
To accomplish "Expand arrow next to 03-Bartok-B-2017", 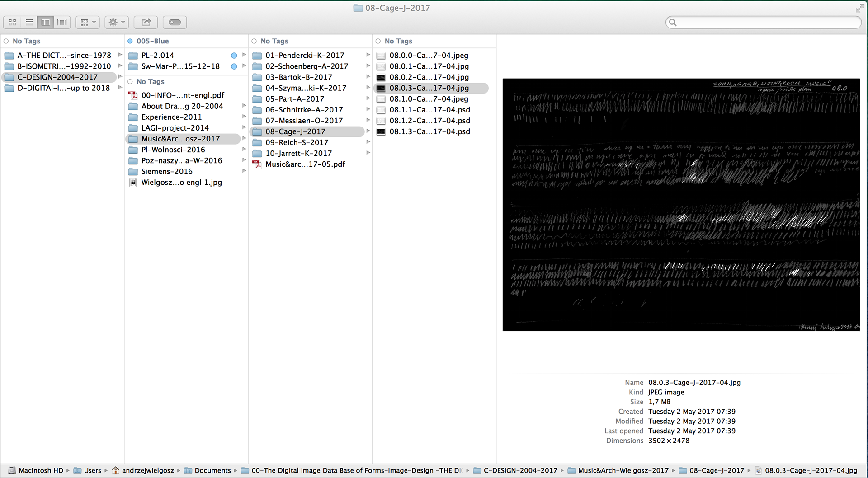I will point(368,76).
